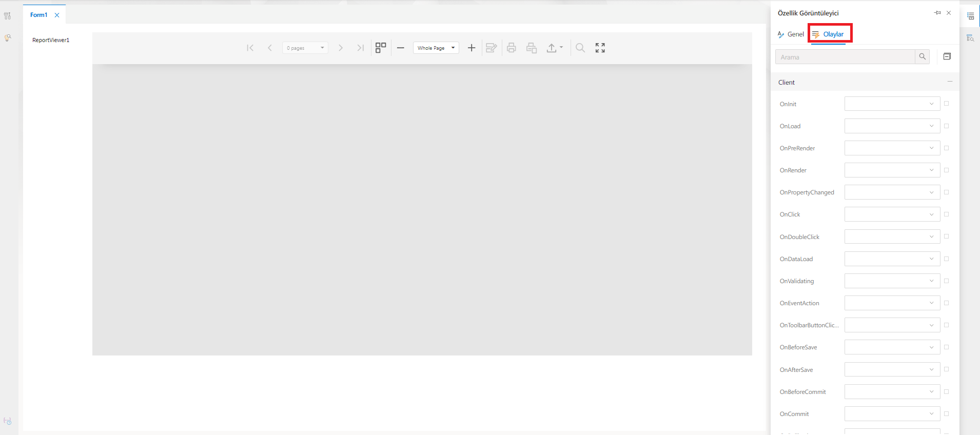Click the edit fields highlight icon

coord(492,48)
